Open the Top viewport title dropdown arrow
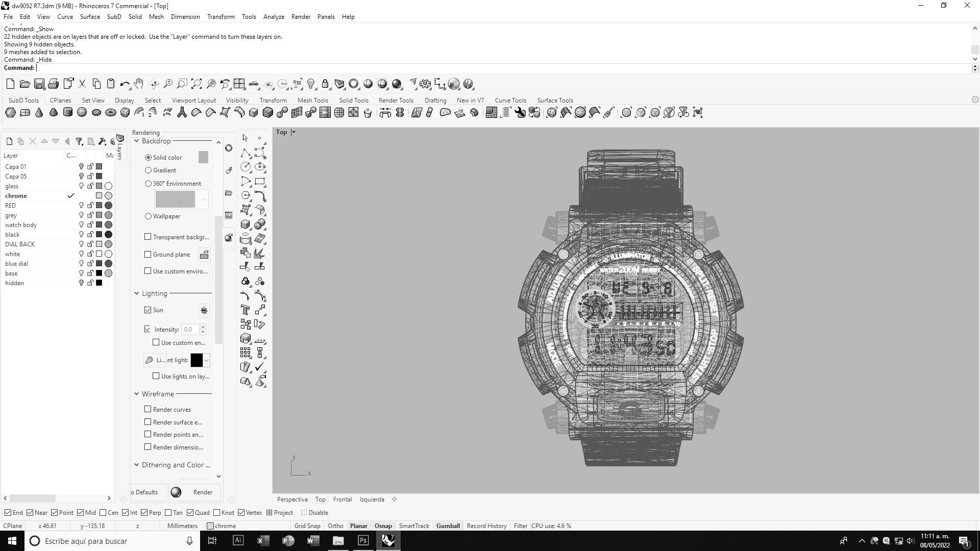This screenshot has width=980, height=551. 293,132
